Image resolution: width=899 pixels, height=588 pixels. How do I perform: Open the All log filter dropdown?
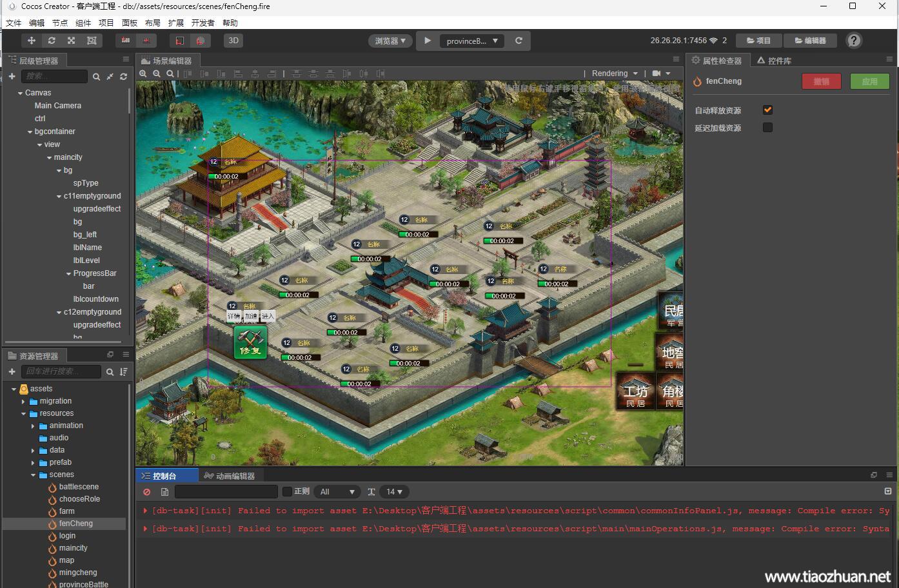click(337, 491)
